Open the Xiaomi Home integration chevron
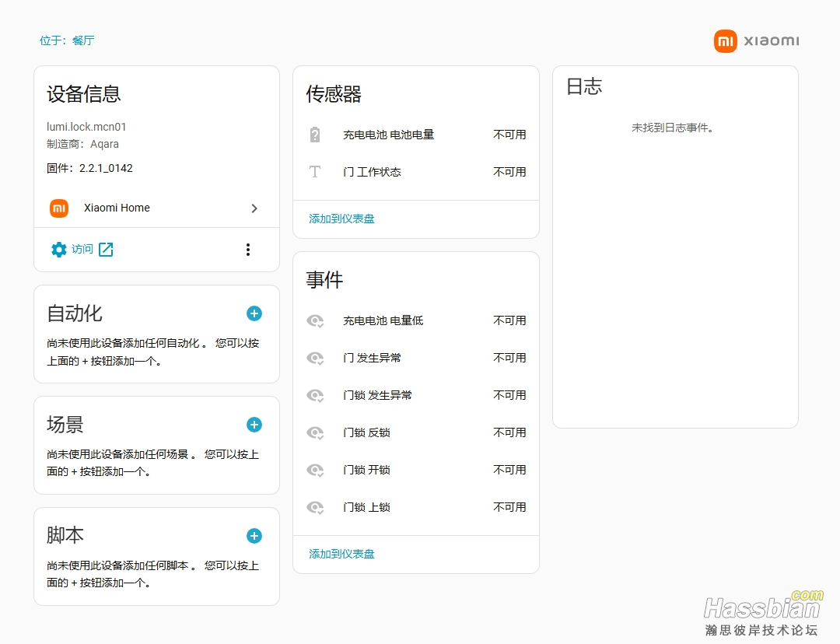This screenshot has height=644, width=840. pyautogui.click(x=254, y=208)
